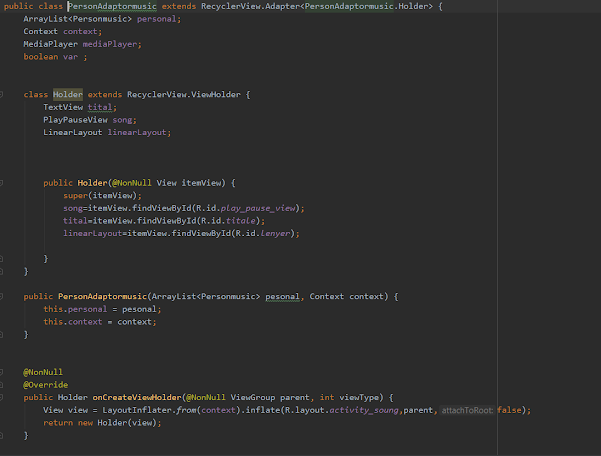601x456 pixels.
Task: Click the underlined tital field name
Action: [x=102, y=107]
